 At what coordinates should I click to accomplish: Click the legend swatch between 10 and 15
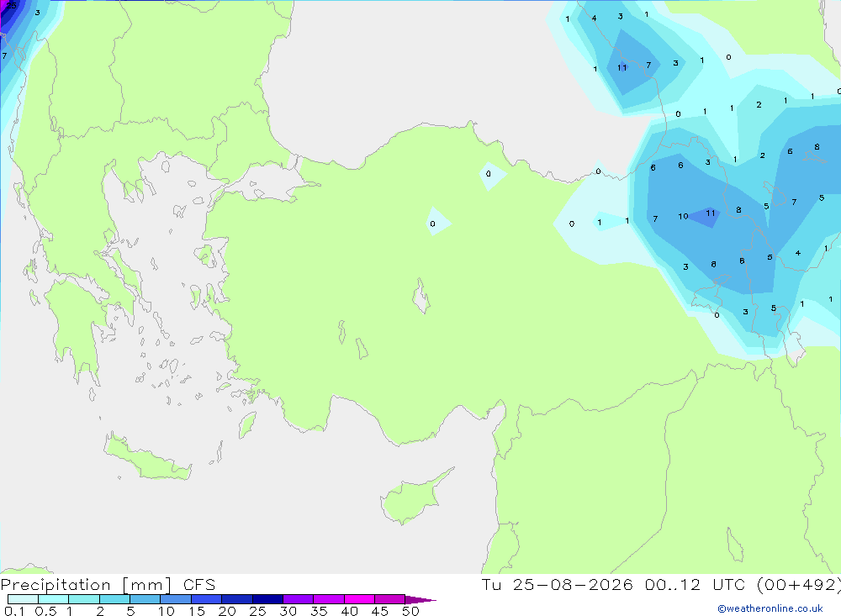176,599
